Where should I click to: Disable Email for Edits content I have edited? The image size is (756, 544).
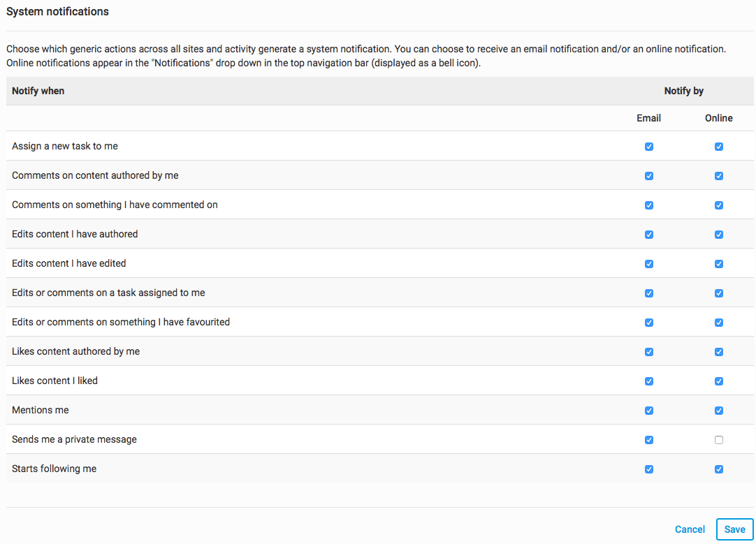(x=649, y=264)
